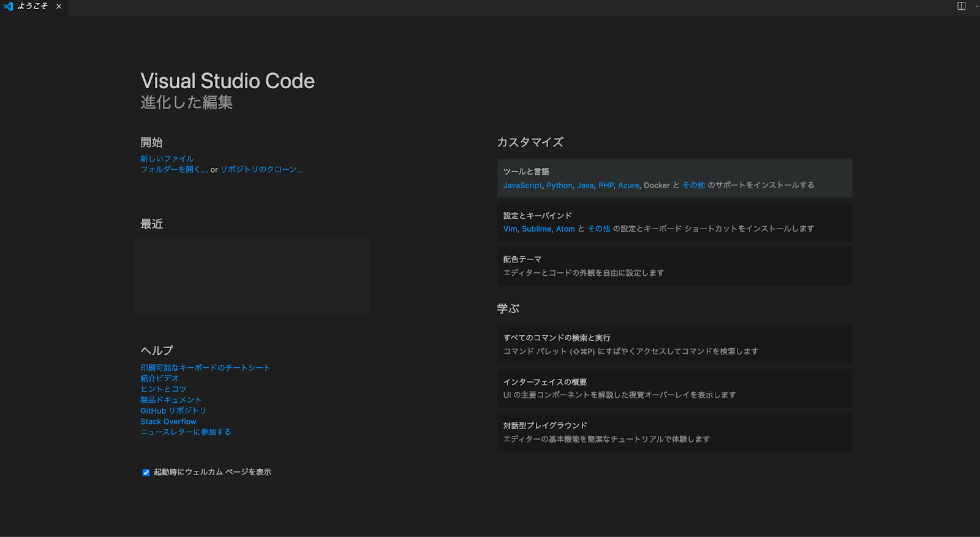Click その他 link in ツールと言語
The image size is (980, 537).
[x=694, y=185]
